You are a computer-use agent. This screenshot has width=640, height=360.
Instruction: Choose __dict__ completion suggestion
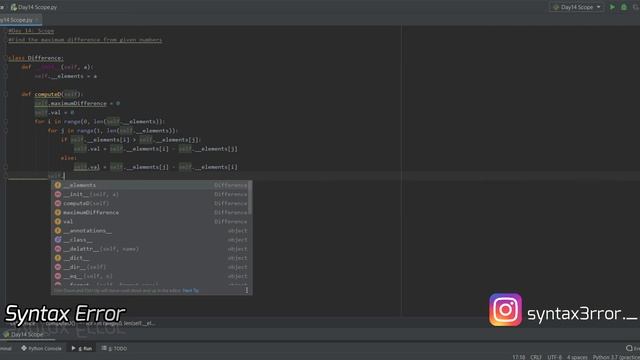[151, 258]
